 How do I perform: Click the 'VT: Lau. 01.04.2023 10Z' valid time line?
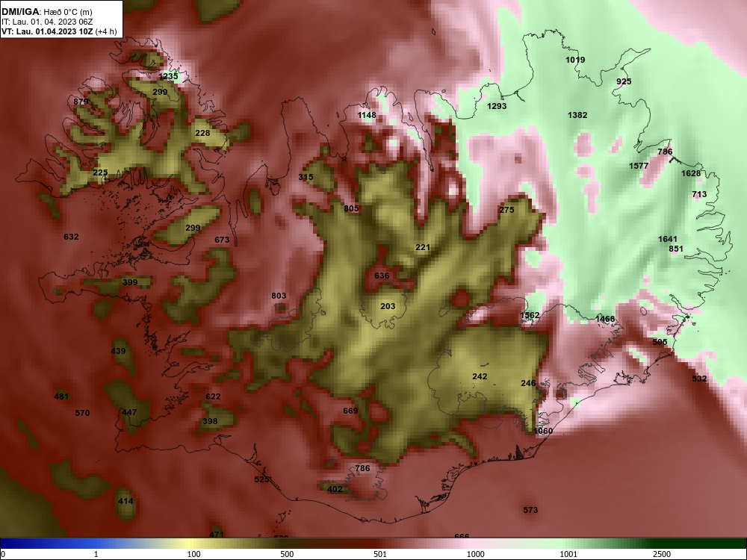coord(48,32)
